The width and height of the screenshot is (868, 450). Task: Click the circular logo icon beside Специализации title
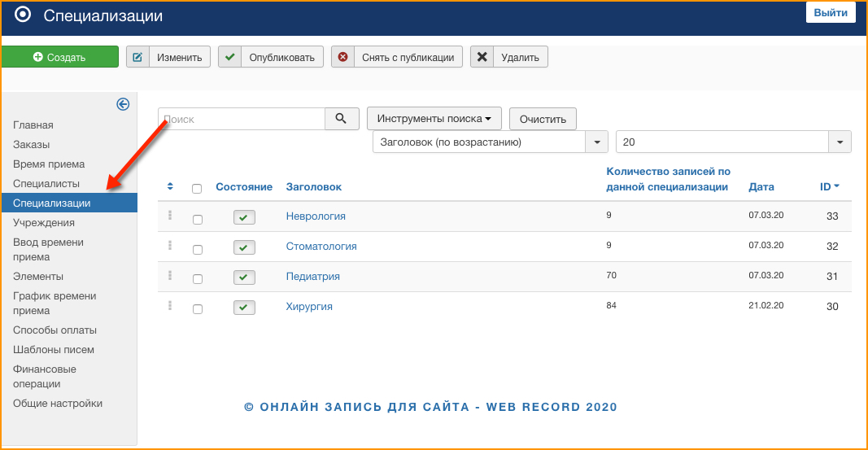click(x=23, y=15)
